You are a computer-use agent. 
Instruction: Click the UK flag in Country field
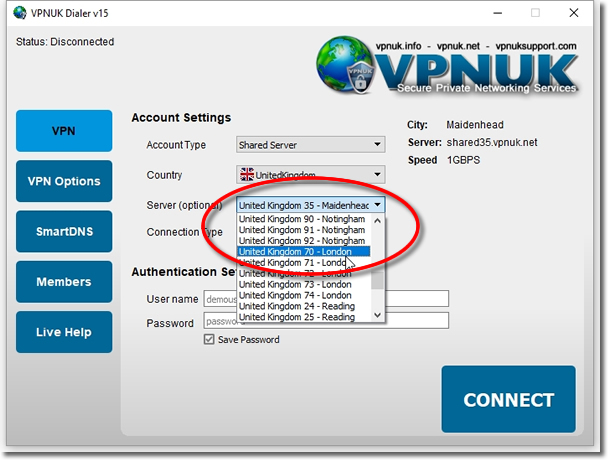[x=247, y=175]
